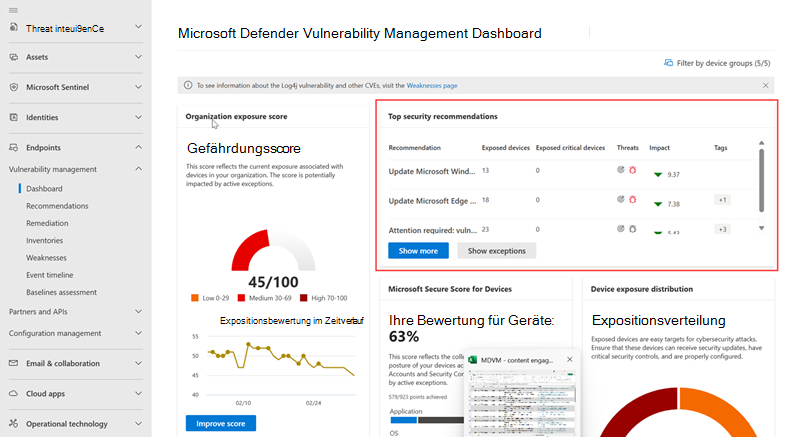The height and width of the screenshot is (438, 800).
Task: Click the hamburger menu icon
Action: [x=13, y=10]
